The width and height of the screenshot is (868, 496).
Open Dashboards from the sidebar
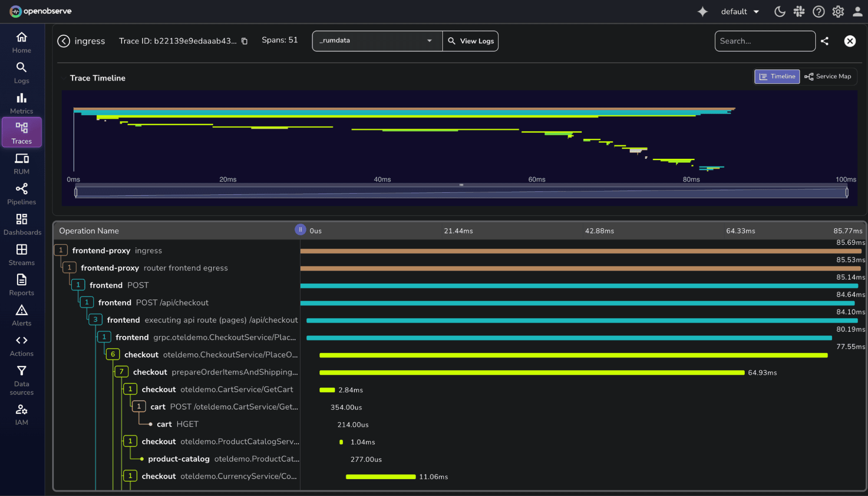point(22,223)
